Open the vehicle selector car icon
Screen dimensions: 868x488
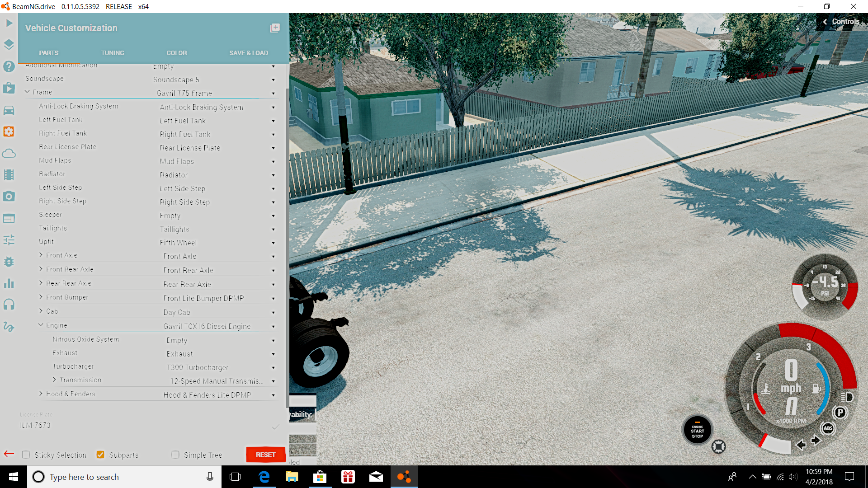point(9,110)
